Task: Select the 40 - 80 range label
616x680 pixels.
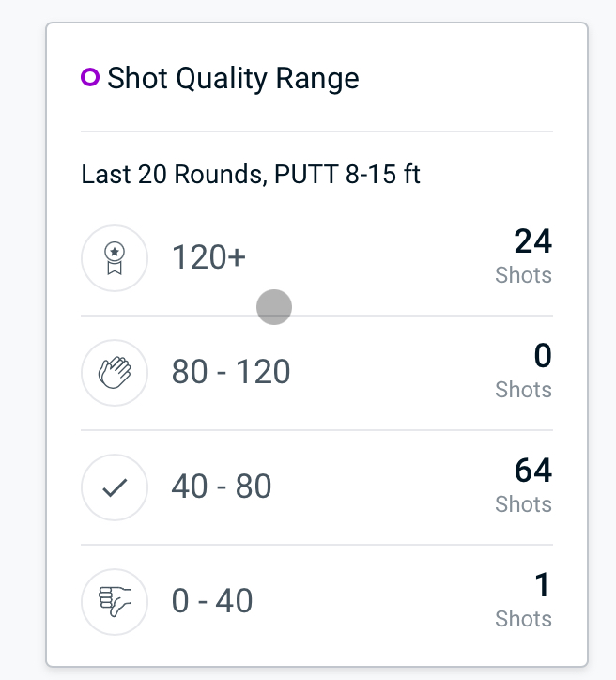Action: (x=222, y=487)
